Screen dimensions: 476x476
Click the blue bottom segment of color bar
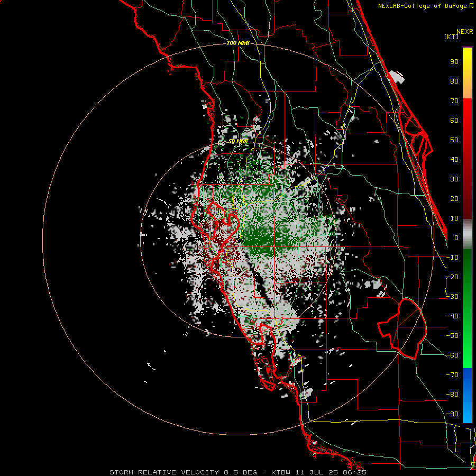click(x=467, y=396)
